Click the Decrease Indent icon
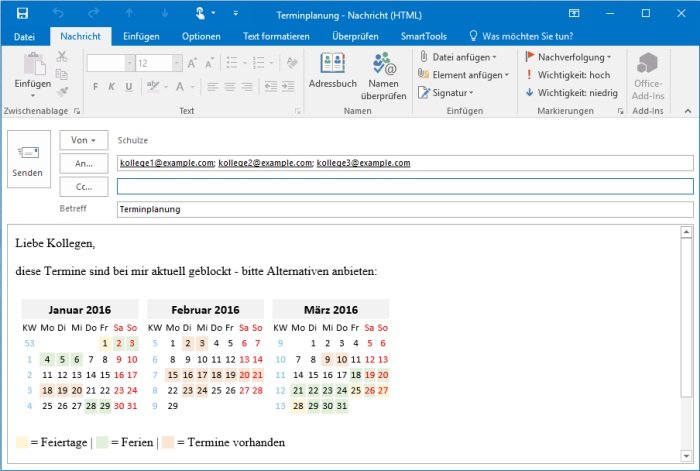The image size is (700, 471). coord(271,86)
